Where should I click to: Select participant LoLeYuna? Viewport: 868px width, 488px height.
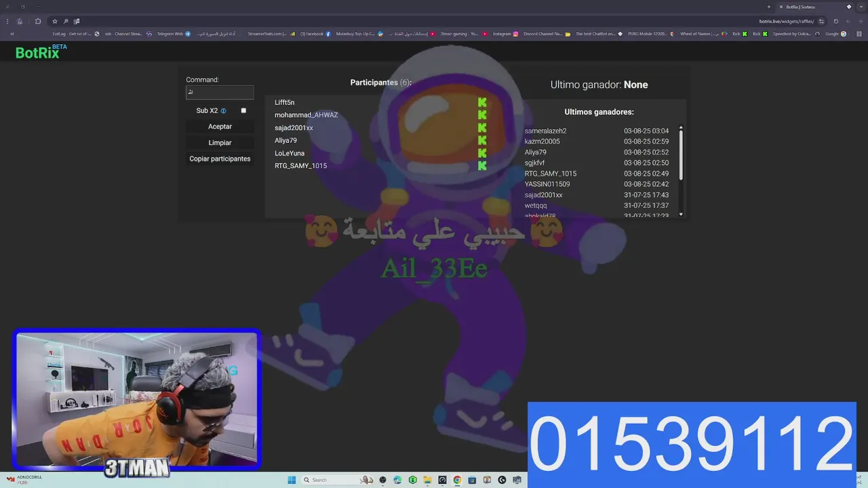(x=290, y=153)
